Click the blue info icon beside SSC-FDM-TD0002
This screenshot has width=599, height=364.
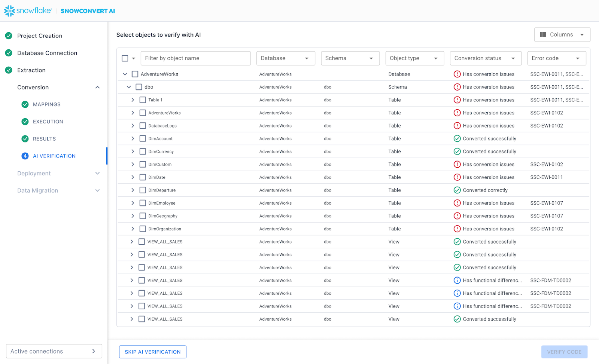tap(457, 280)
